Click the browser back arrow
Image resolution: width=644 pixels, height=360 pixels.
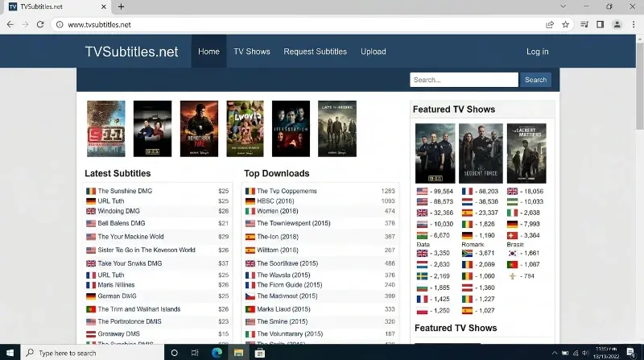[x=10, y=25]
